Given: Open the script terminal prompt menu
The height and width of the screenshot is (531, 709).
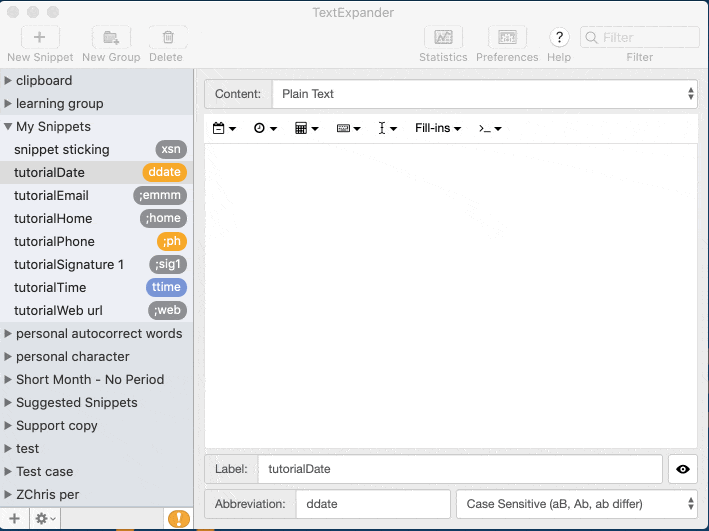Looking at the screenshot, I should [x=490, y=128].
